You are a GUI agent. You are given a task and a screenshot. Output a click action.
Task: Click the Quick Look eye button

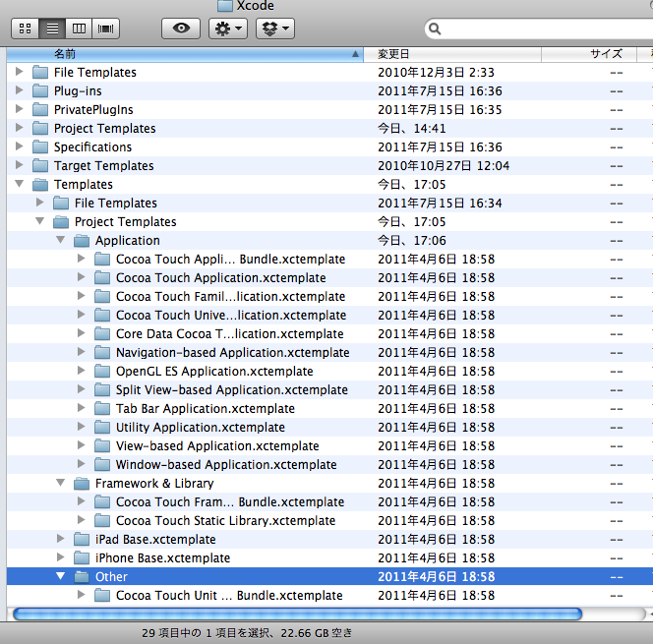pyautogui.click(x=181, y=29)
